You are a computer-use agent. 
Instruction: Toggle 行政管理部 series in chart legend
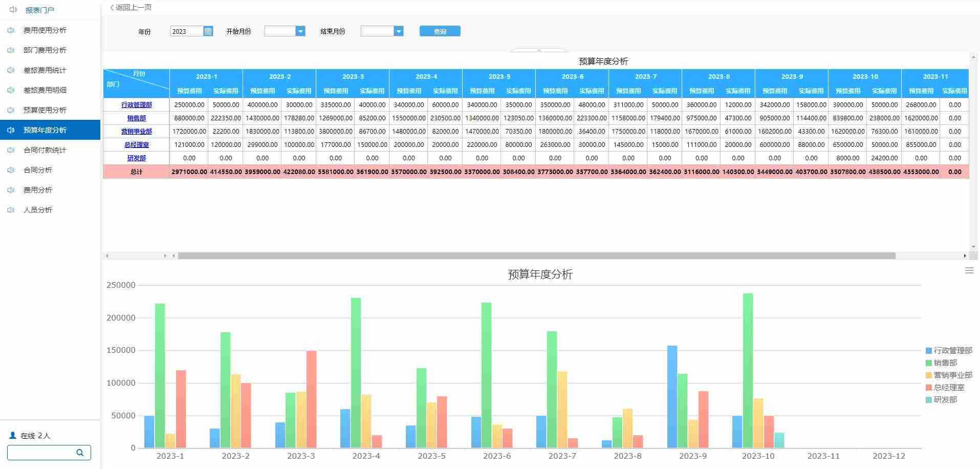click(x=948, y=351)
